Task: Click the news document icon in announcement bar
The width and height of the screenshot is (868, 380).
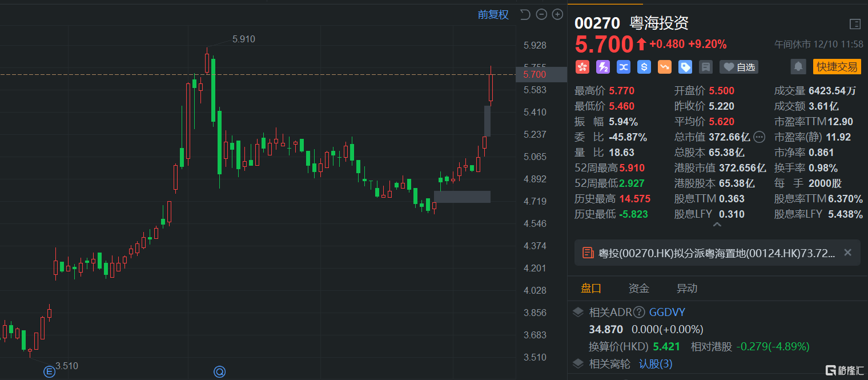Action: pos(587,253)
